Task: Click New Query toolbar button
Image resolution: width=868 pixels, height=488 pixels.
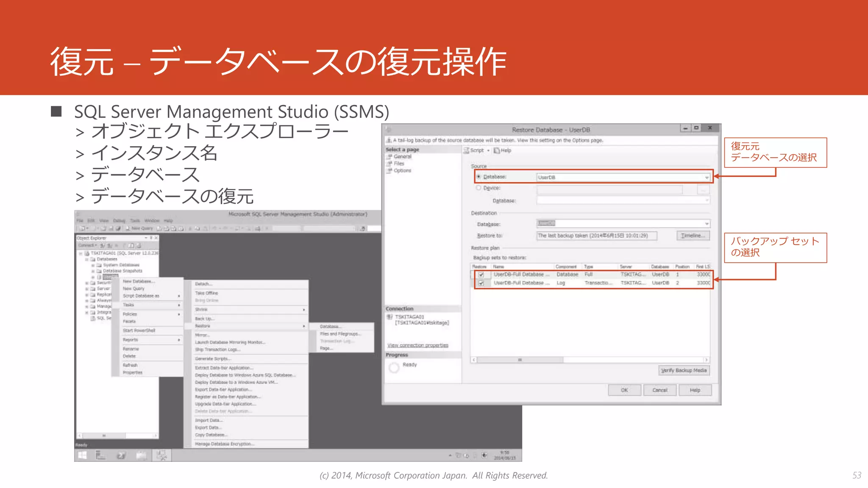Action: point(139,228)
